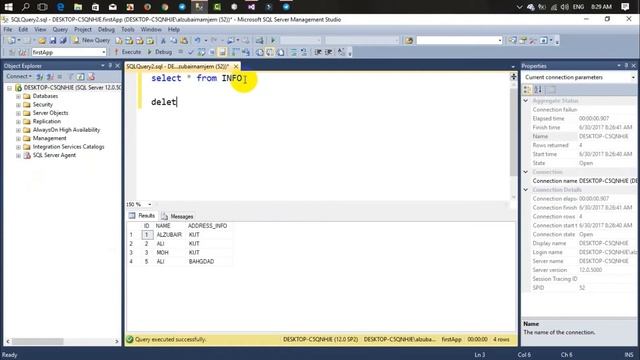This screenshot has width=640, height=360.
Task: Click the Find icon beside search box
Action: [x=409, y=40]
